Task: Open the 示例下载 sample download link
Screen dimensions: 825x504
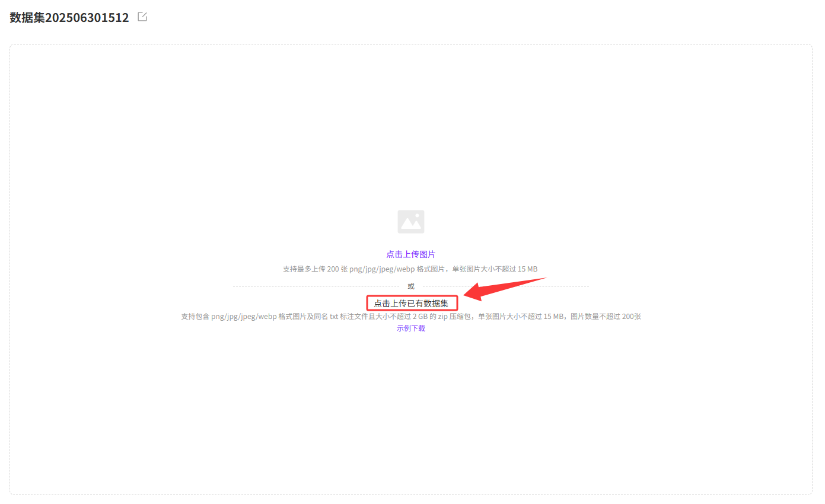Action: (411, 328)
